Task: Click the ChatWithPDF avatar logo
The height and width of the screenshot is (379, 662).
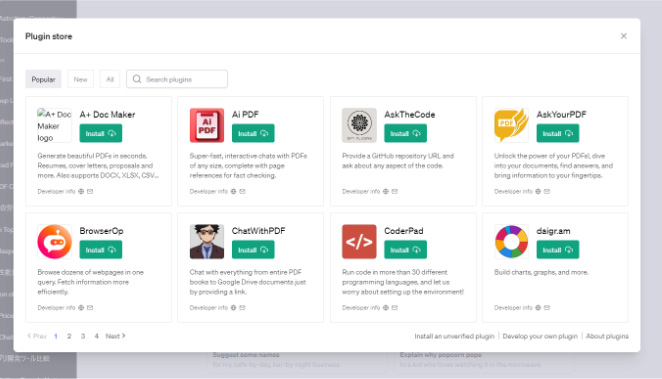Action: pyautogui.click(x=207, y=241)
